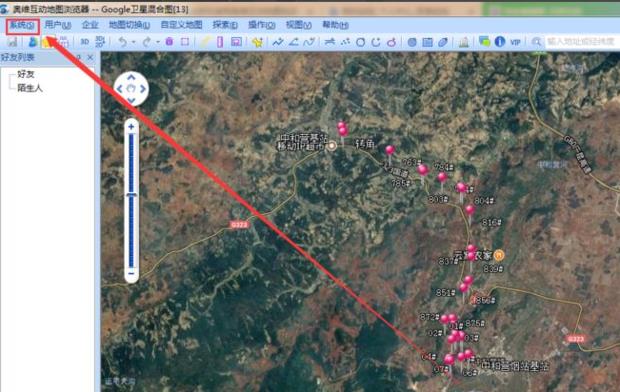The height and width of the screenshot is (392, 620).
Task: Zoom out with the minus button
Action: pos(131,273)
